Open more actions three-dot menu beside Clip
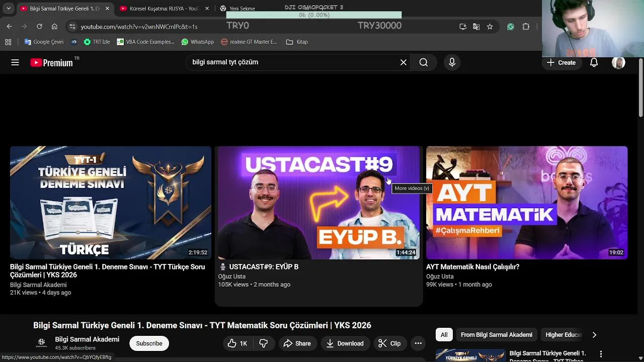This screenshot has height=362, width=644. [418, 343]
